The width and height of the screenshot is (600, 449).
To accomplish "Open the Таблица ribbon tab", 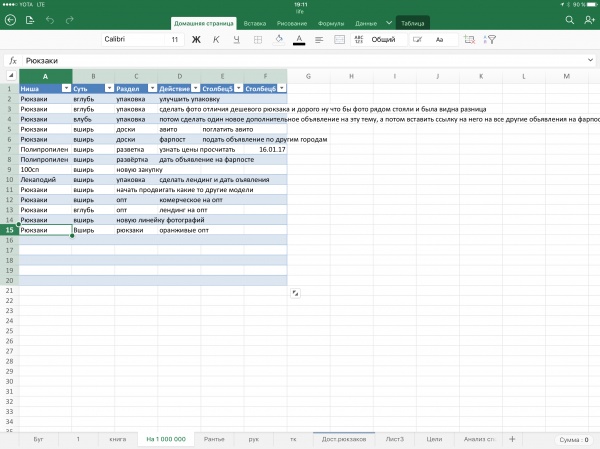I will click(x=412, y=23).
